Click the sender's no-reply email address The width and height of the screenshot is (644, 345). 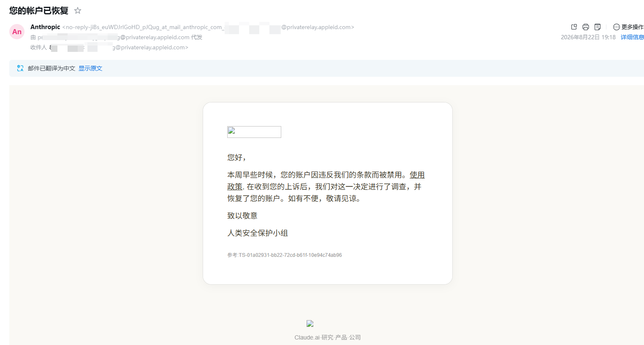208,27
